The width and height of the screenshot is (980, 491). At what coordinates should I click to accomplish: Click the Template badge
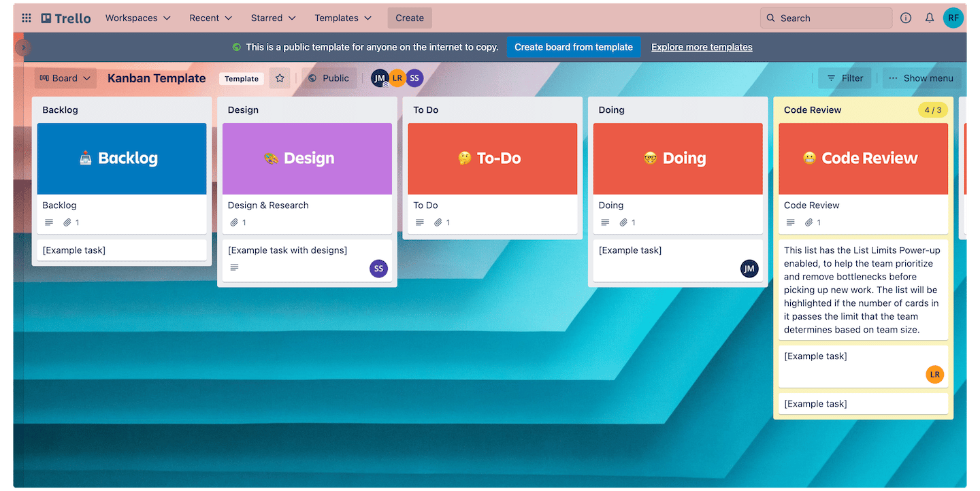click(242, 79)
